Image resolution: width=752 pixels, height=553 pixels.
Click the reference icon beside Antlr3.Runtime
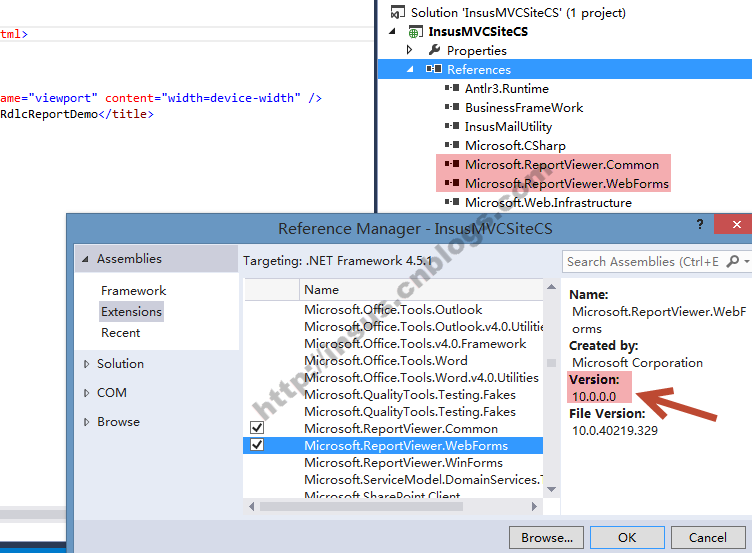452,88
